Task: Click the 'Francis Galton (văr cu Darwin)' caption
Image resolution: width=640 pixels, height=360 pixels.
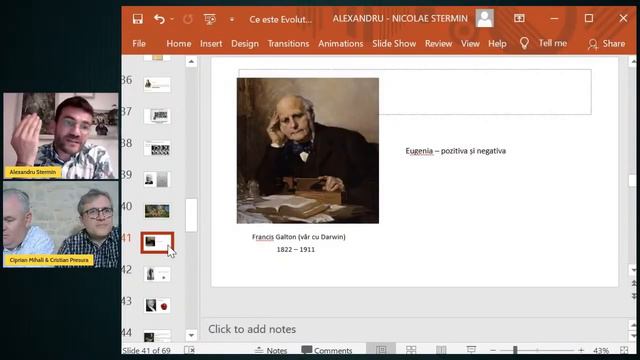Action: tap(299, 237)
